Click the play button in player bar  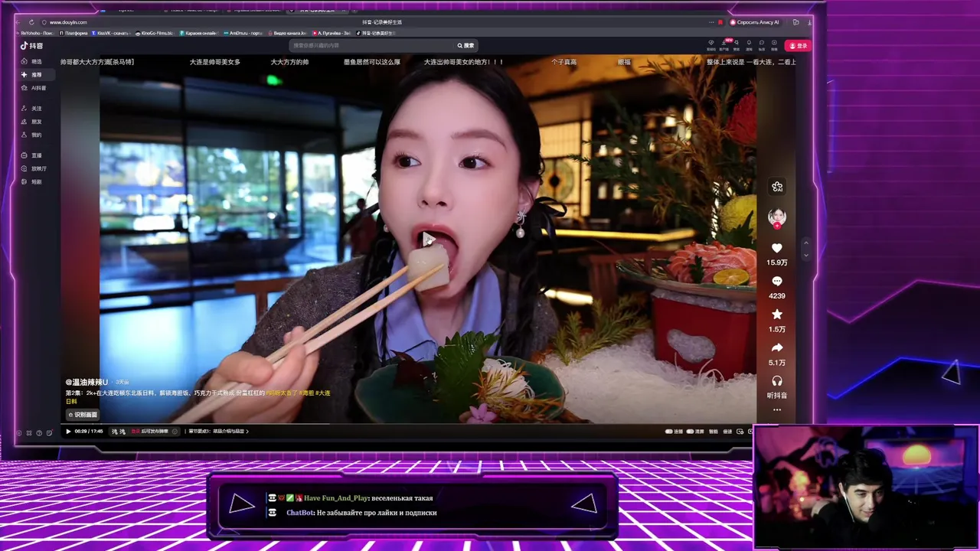[68, 432]
